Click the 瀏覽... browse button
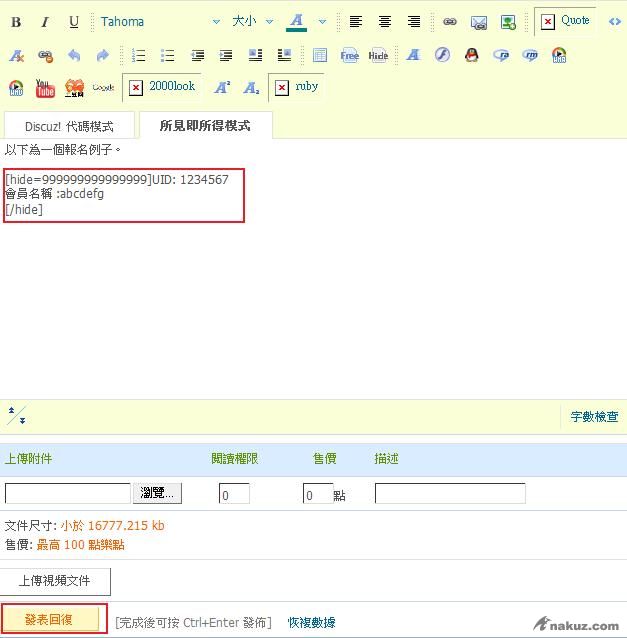This screenshot has width=627, height=638. tap(157, 494)
